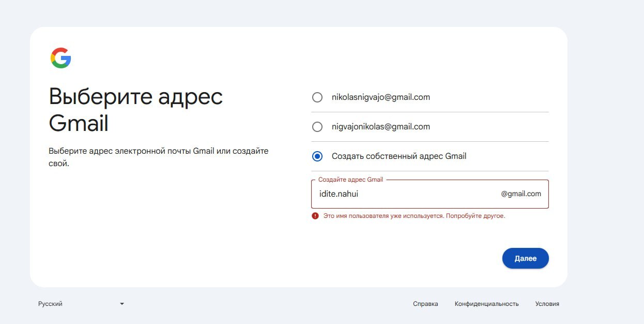Viewport: 644px width, 324px height.
Task: Click the "Создайте адрес Gmail" floating field label
Action: pos(350,180)
